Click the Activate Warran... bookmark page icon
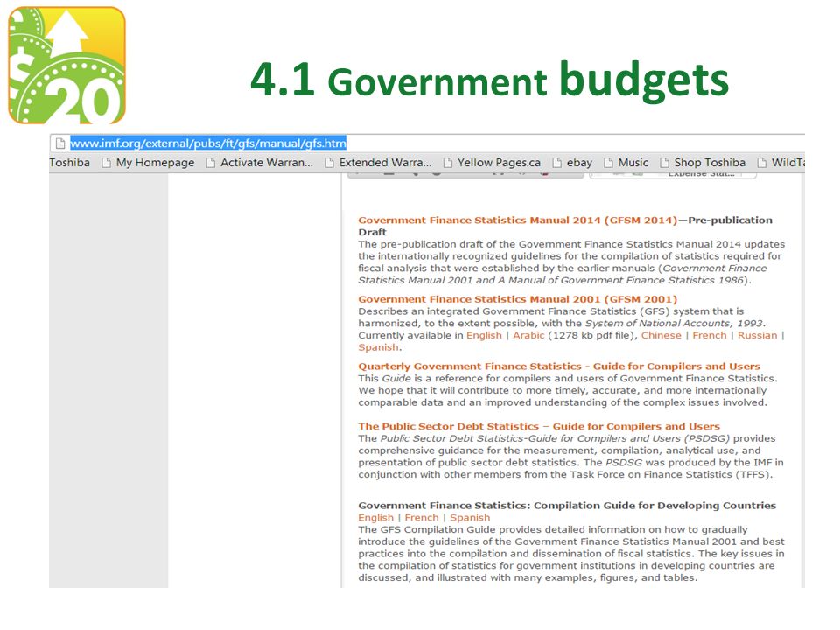Viewport: 840px width, 630px height. (211, 163)
